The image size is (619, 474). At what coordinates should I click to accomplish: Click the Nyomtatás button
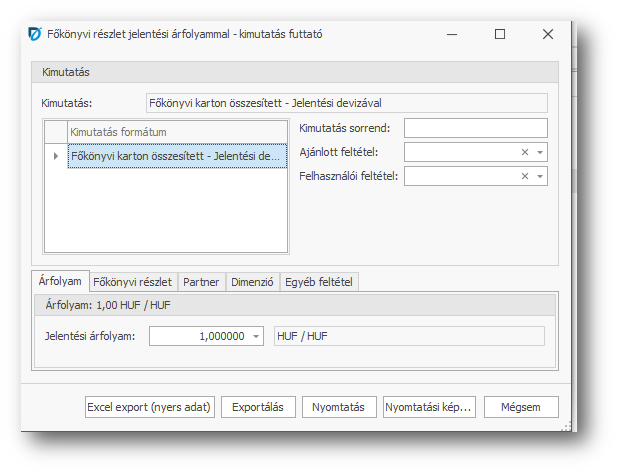coord(339,407)
